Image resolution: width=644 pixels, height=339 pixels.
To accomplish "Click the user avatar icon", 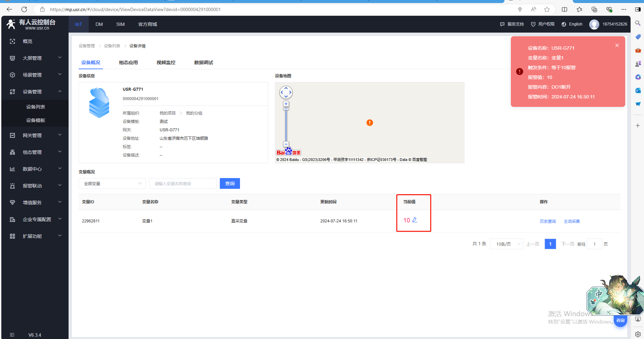I will (x=594, y=24).
